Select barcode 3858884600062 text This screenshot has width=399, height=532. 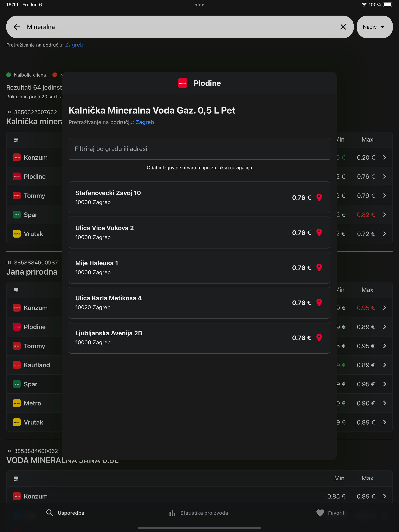[36, 451]
